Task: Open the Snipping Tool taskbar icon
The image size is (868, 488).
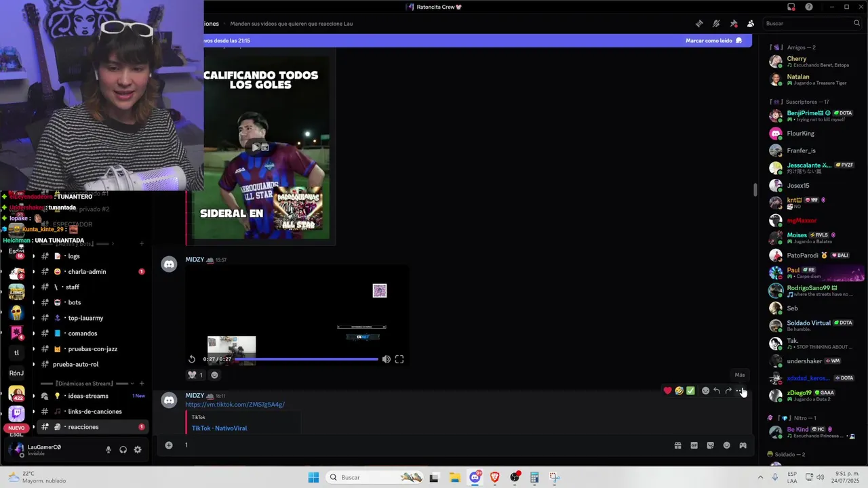Action: click(x=554, y=477)
